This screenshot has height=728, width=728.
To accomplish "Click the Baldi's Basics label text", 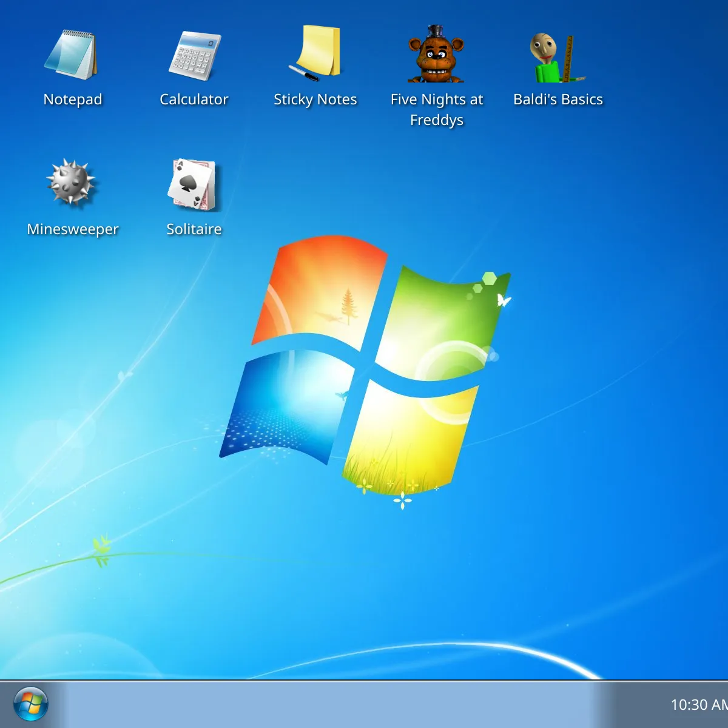I will (x=558, y=99).
